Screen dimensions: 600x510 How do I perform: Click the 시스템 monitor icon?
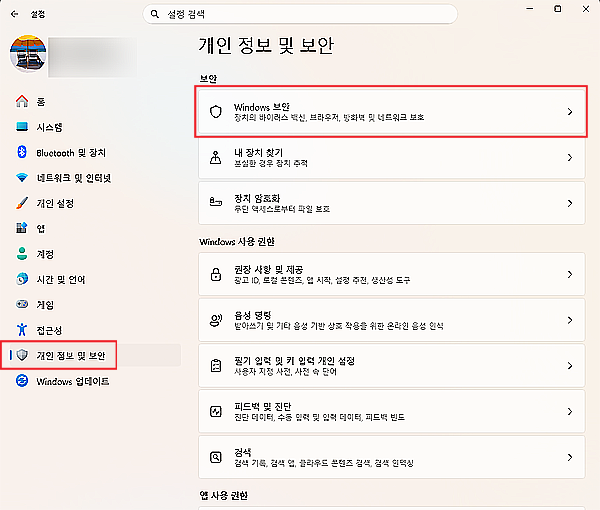(22, 127)
